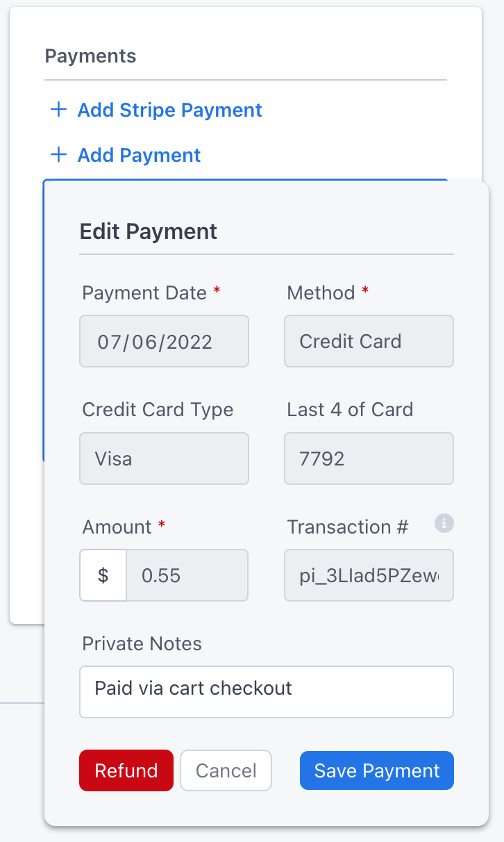504x842 pixels.
Task: Open the Credit Card Type field showing Visa
Action: click(165, 459)
